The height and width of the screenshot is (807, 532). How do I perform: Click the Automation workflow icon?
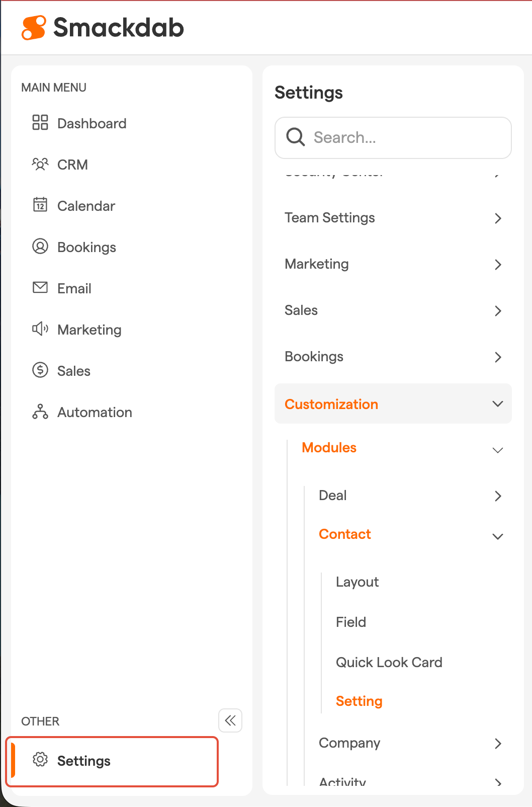point(40,412)
